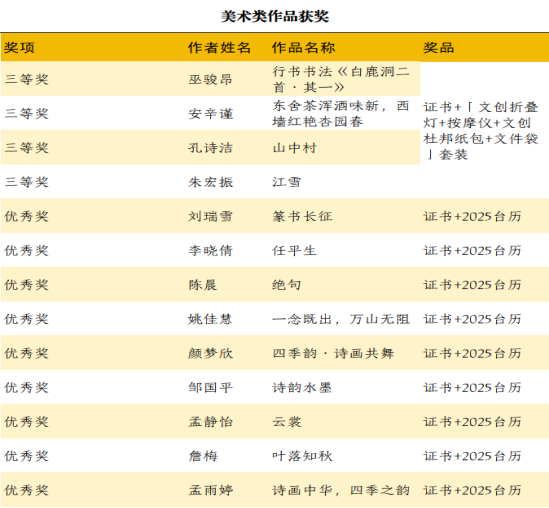This screenshot has width=549, height=508.
Task: Select the work title 山中村
Action: click(x=294, y=148)
